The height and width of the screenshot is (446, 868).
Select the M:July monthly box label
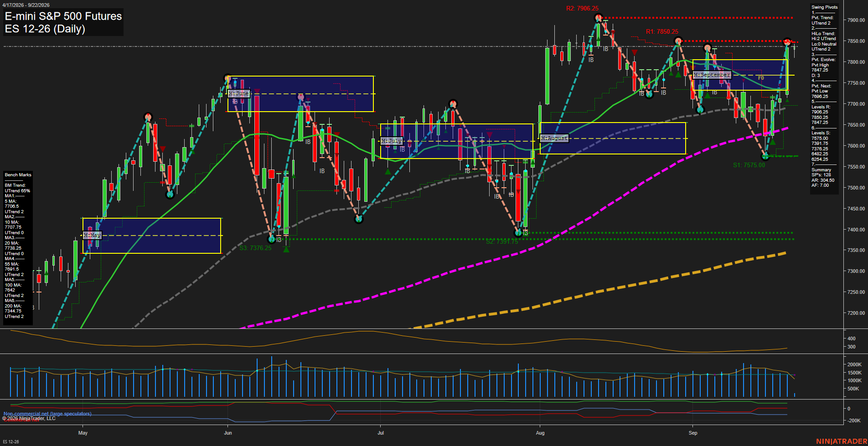point(392,141)
